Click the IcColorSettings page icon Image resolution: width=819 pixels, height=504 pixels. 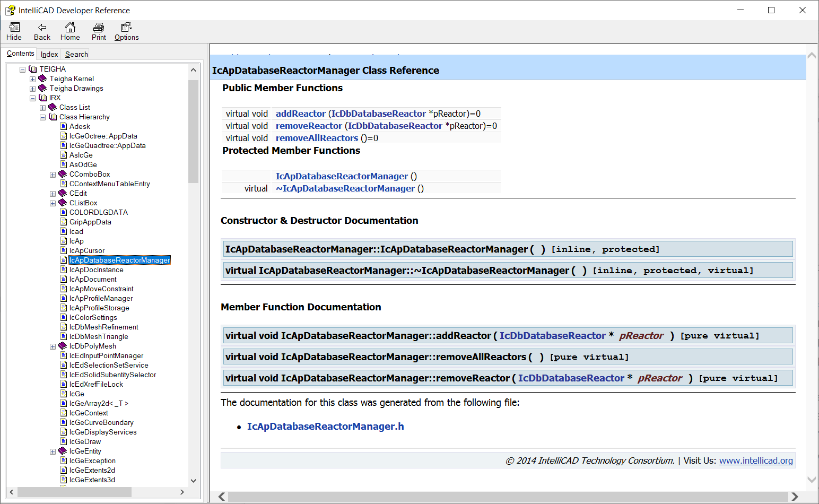point(64,317)
